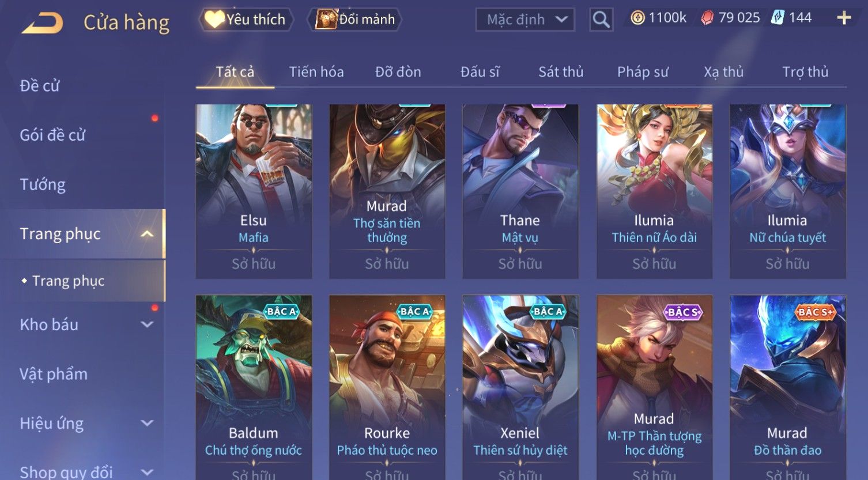This screenshot has height=480, width=868.
Task: Tap the blue voucher icon showing 144
Action: point(778,18)
